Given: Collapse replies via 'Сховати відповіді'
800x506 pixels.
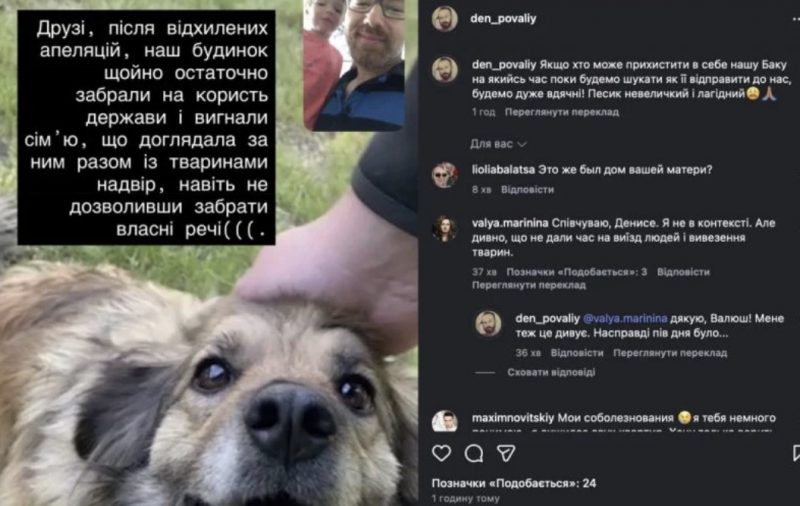Looking at the screenshot, I should point(551,372).
